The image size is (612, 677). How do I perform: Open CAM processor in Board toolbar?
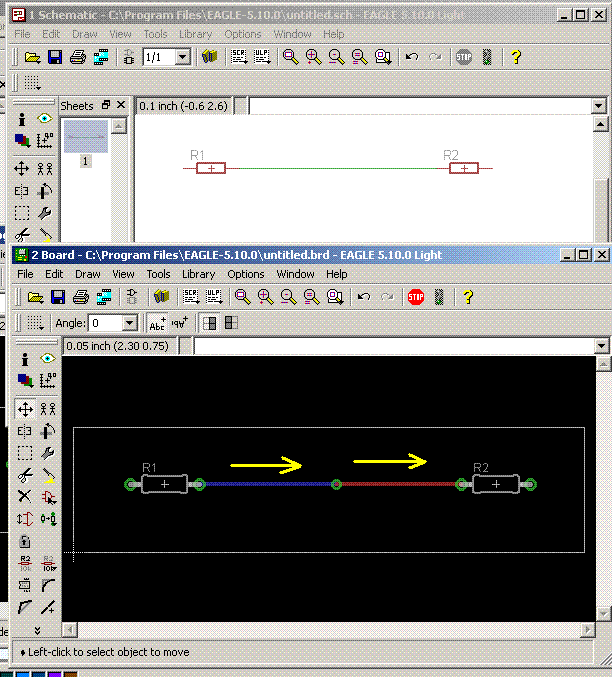[x=104, y=297]
